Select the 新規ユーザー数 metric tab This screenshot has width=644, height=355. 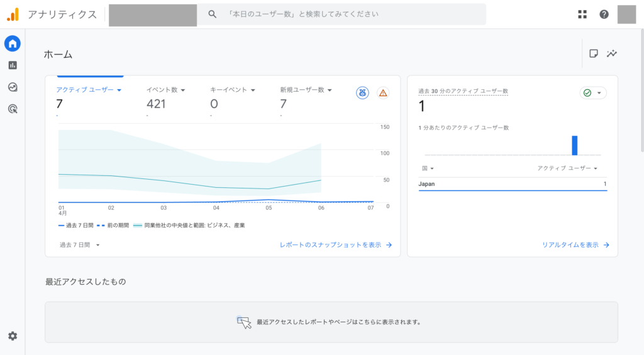[x=305, y=90]
